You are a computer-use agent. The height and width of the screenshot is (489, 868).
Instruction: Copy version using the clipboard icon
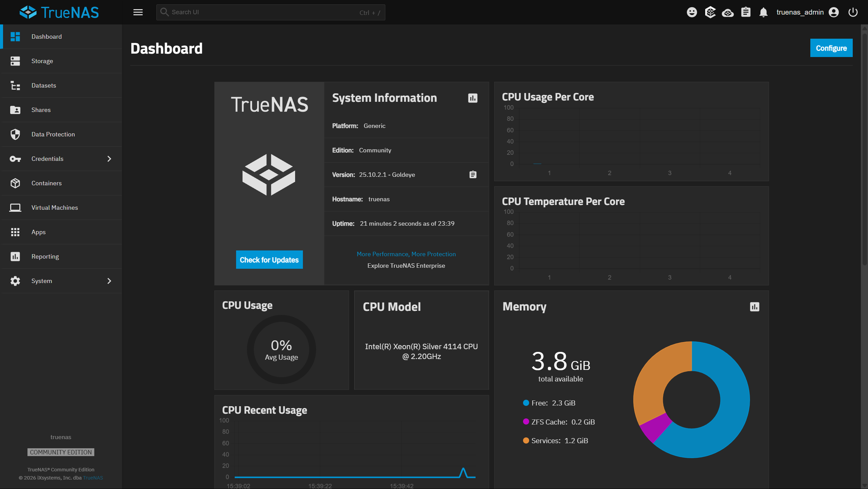(x=473, y=174)
